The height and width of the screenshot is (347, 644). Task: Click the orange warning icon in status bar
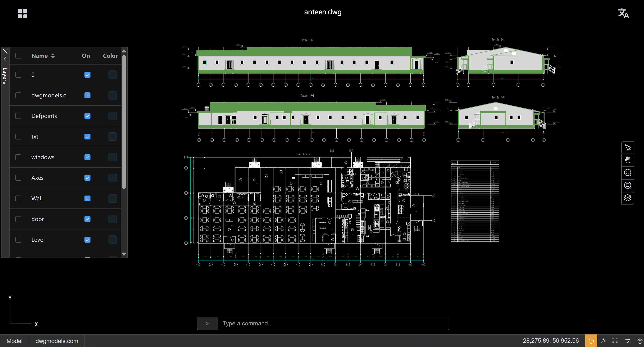tap(591, 341)
